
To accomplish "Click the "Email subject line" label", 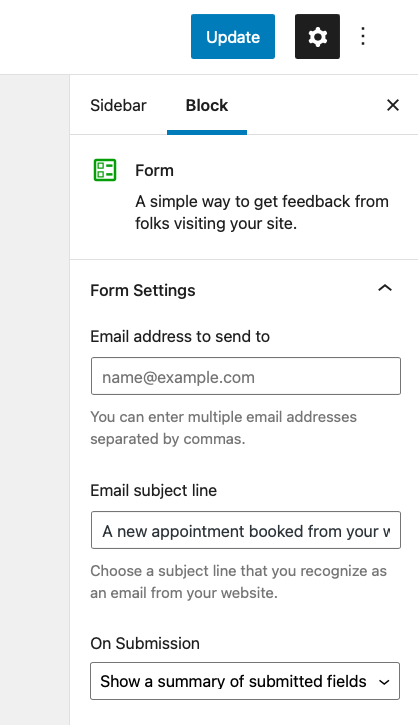I will (154, 490).
